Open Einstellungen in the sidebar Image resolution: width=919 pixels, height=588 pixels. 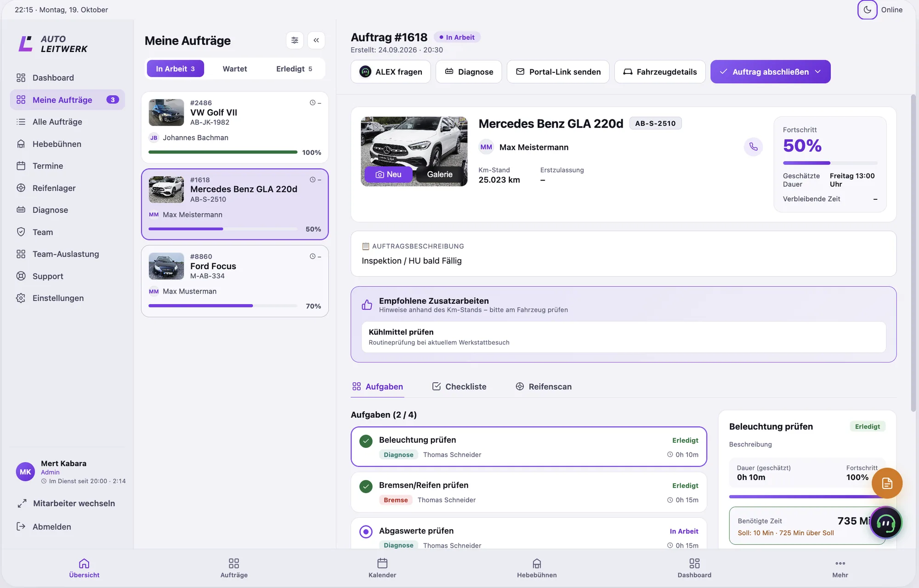point(67,298)
